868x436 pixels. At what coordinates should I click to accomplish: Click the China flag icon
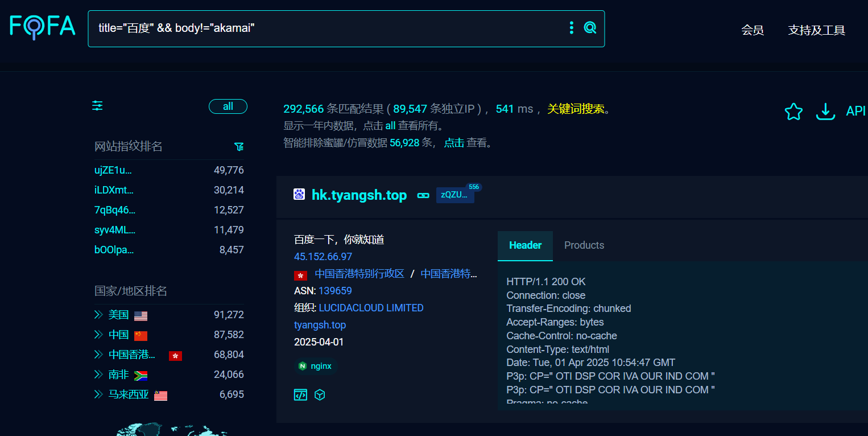tap(141, 336)
